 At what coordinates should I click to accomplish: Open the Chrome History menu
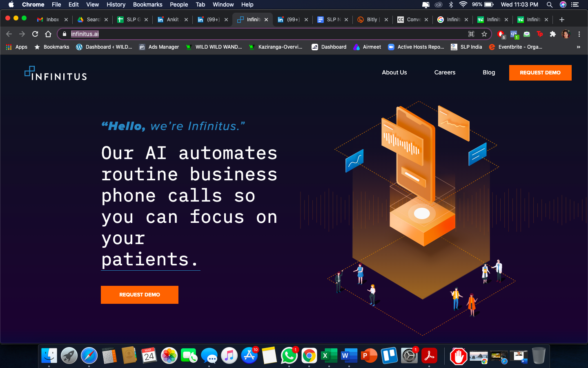[116, 4]
